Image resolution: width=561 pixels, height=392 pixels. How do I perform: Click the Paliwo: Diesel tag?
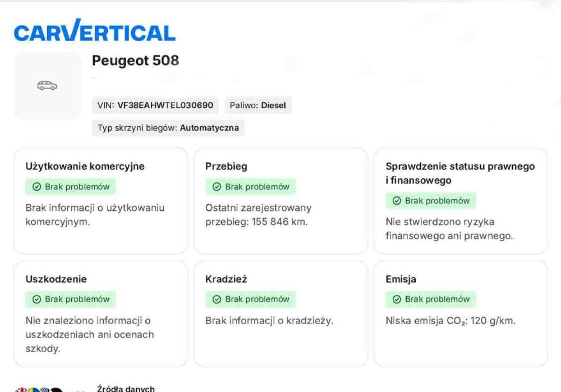click(x=258, y=105)
